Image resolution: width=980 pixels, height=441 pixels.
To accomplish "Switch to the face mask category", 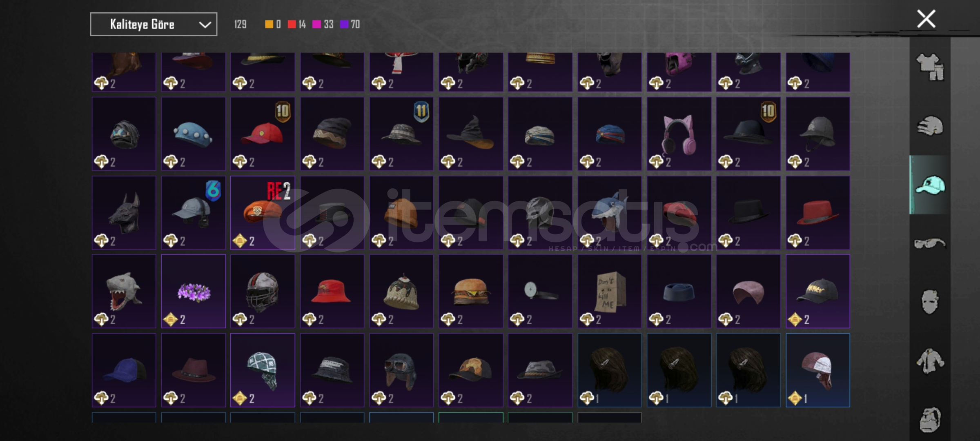I will (x=930, y=302).
